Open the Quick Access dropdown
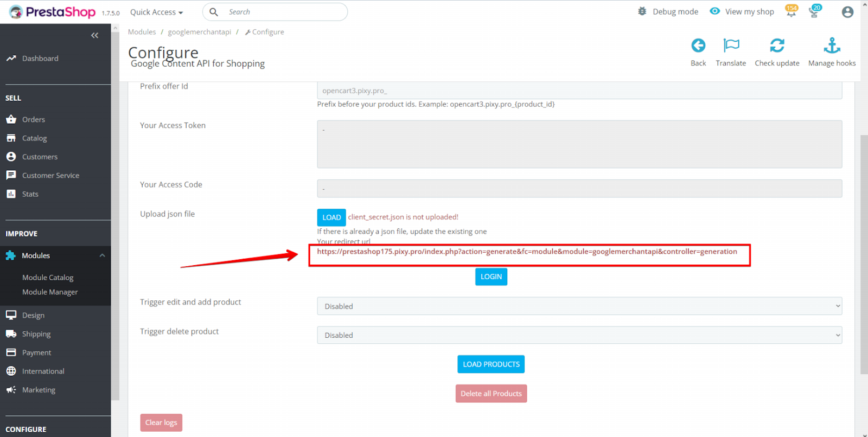The height and width of the screenshot is (437, 868). point(156,12)
